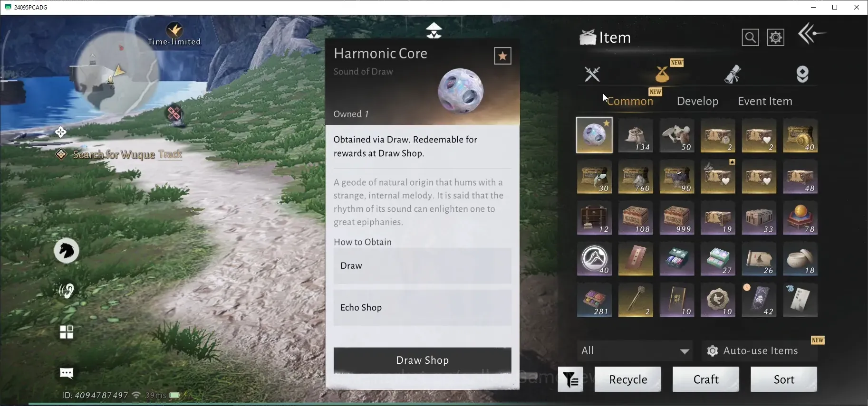Select the bird medallion with count 10
Viewport: 868px width, 406px height.
point(718,301)
